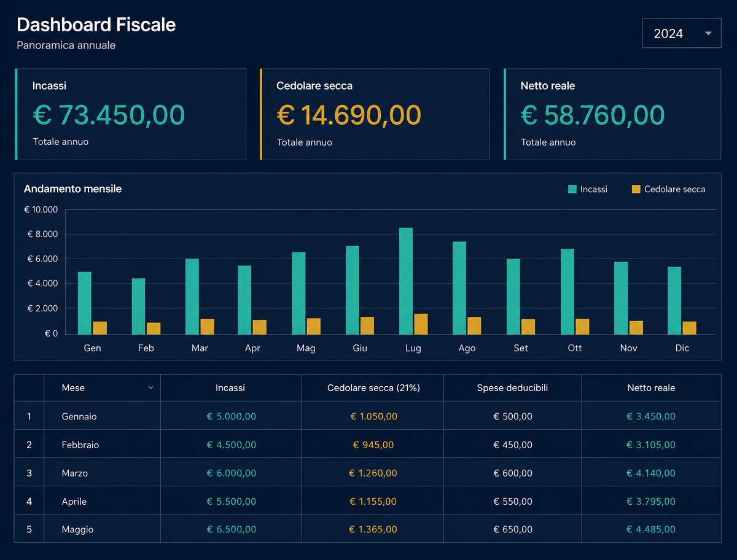Select the Cedolare secca summary card
The width and height of the screenshot is (737, 560).
point(375,114)
